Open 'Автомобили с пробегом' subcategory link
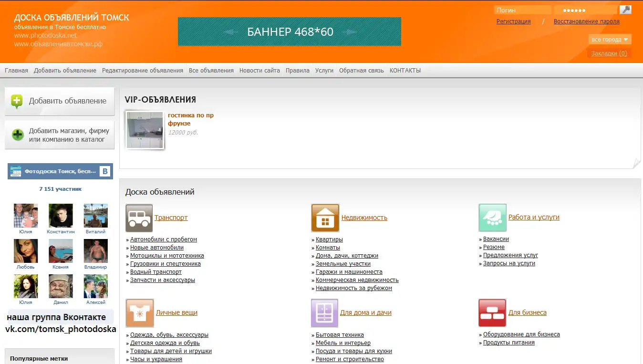Image resolution: width=643 pixels, height=364 pixels. pos(164,239)
